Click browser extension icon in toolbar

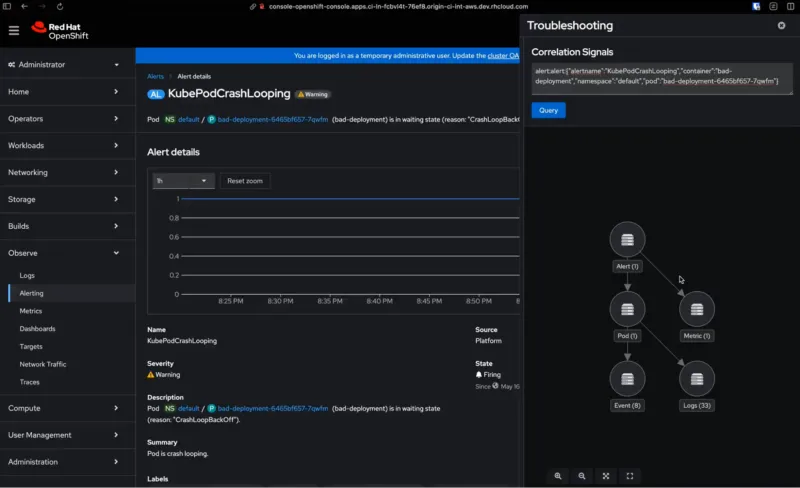(756, 7)
